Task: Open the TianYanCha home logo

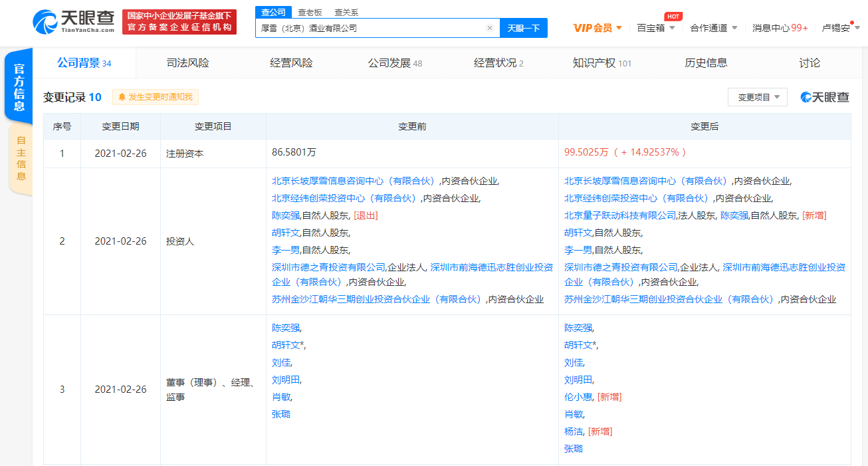Action: (x=74, y=21)
